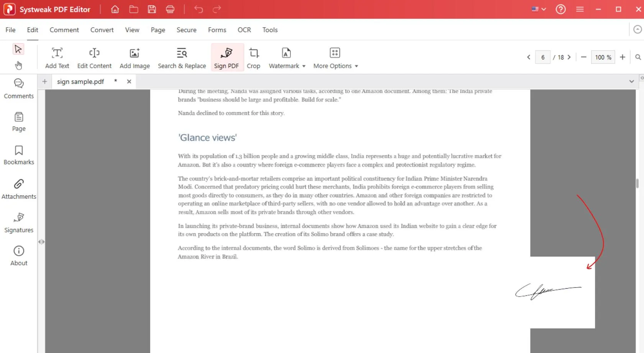Activate the Sign PDF tool
The height and width of the screenshot is (353, 644).
(226, 58)
